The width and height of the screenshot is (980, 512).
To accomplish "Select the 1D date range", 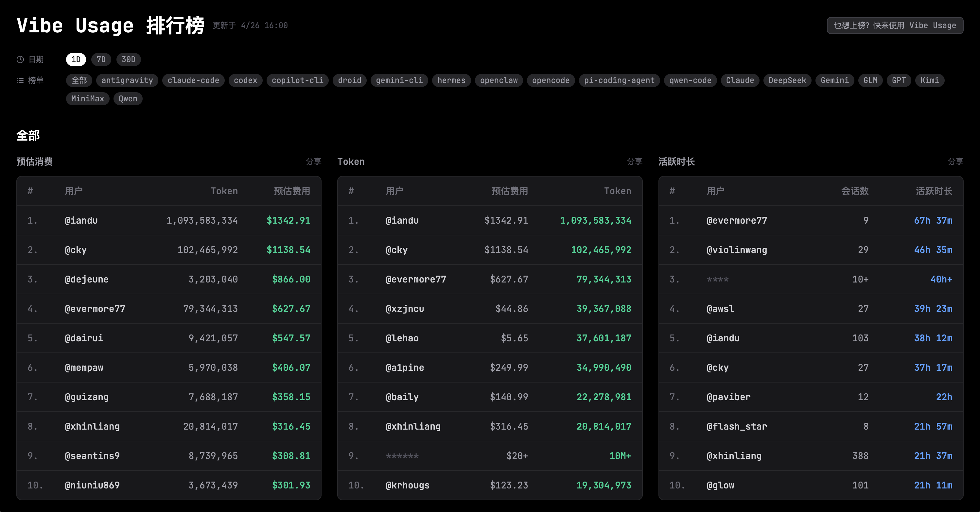I will tap(76, 59).
